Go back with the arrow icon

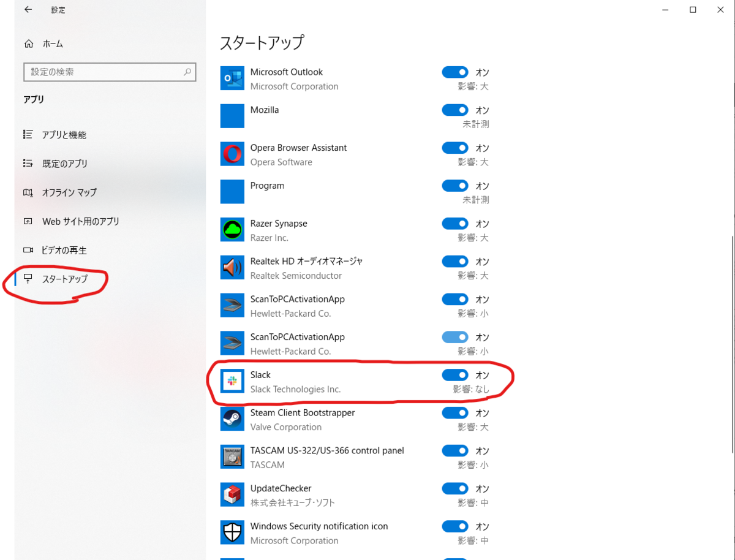(x=28, y=10)
